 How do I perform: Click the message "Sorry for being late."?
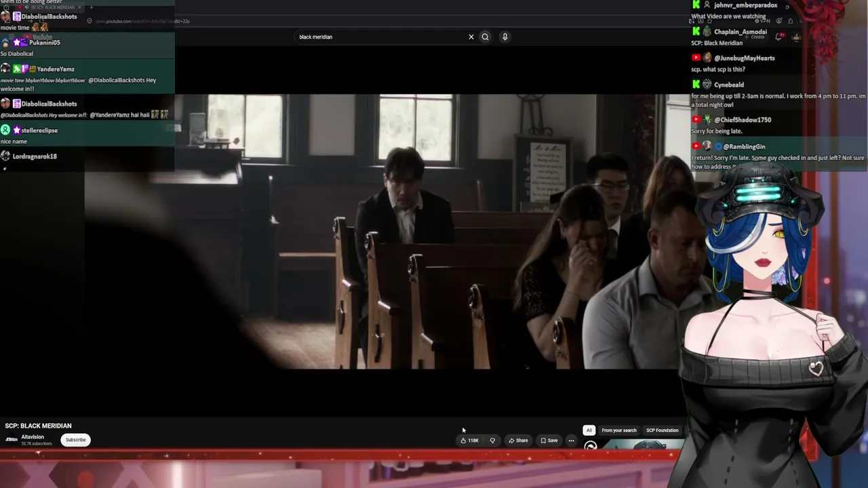tap(717, 131)
